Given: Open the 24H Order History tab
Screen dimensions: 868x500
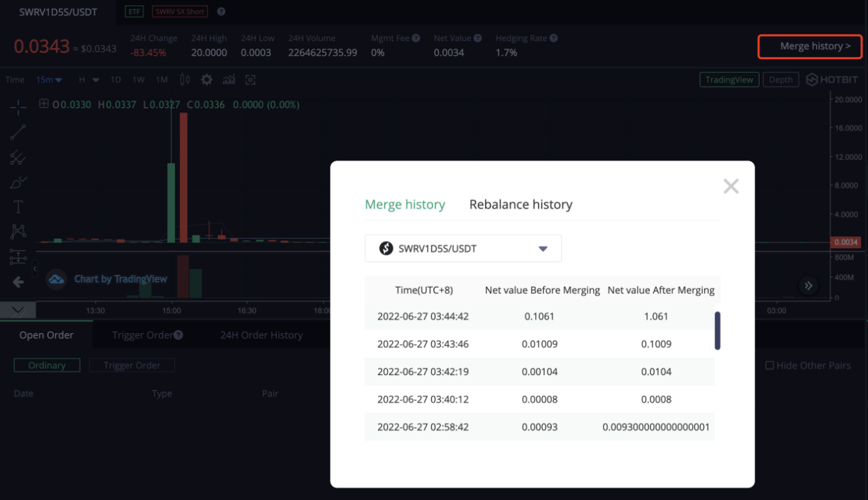Looking at the screenshot, I should (261, 335).
